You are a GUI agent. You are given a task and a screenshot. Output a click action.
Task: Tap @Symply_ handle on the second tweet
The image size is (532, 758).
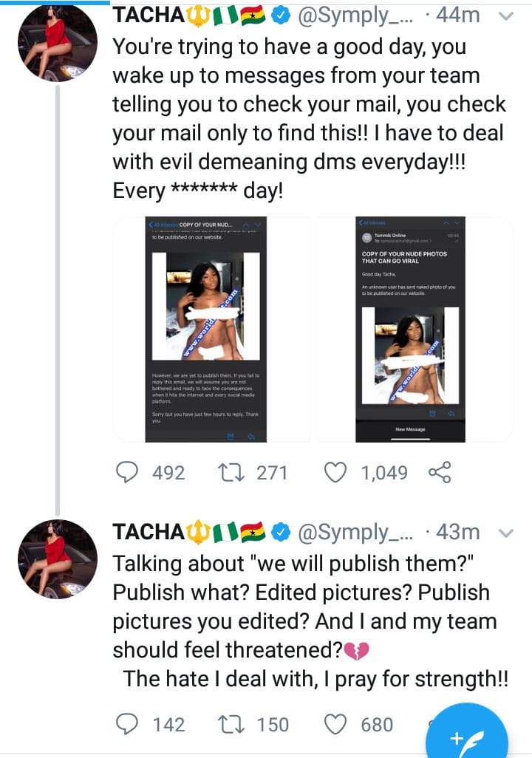350,531
